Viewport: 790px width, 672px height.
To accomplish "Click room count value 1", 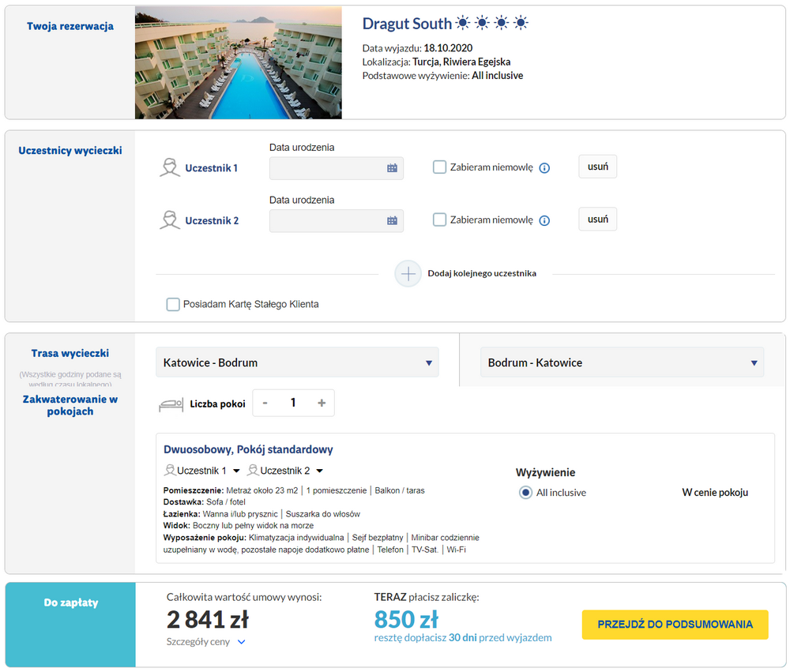I will pos(293,403).
